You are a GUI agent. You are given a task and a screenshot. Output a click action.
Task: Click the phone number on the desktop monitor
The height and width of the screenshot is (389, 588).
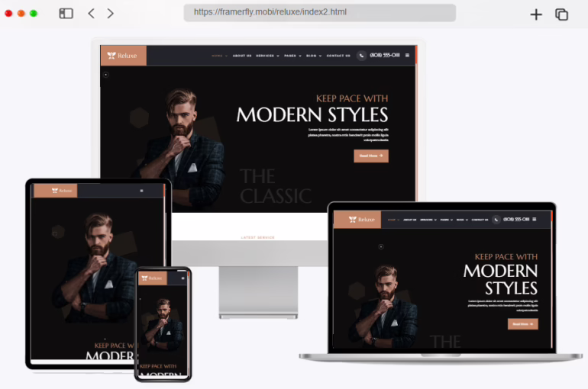385,55
